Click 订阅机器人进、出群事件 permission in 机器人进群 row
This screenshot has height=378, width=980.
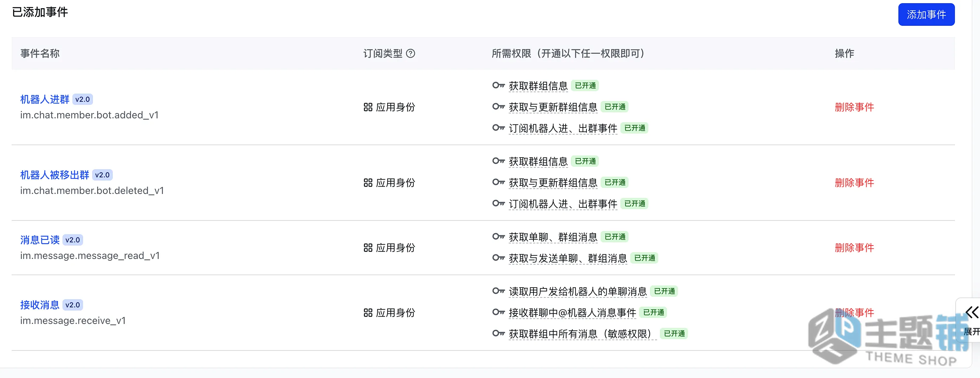(x=563, y=129)
